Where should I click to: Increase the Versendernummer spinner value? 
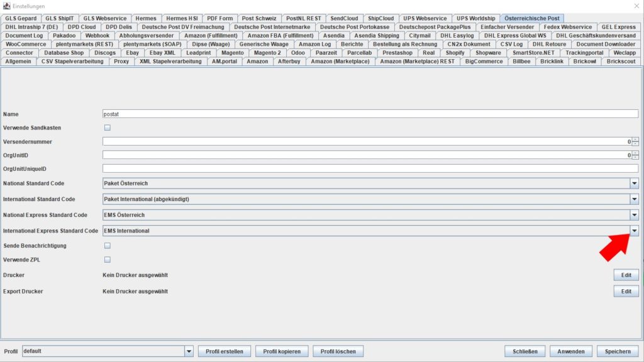coord(635,140)
